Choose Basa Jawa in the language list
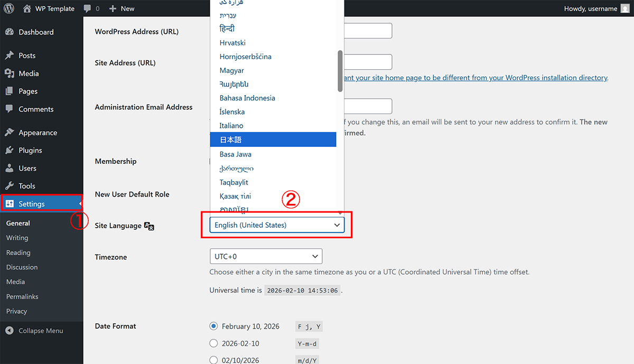The width and height of the screenshot is (634, 364). 235,154
